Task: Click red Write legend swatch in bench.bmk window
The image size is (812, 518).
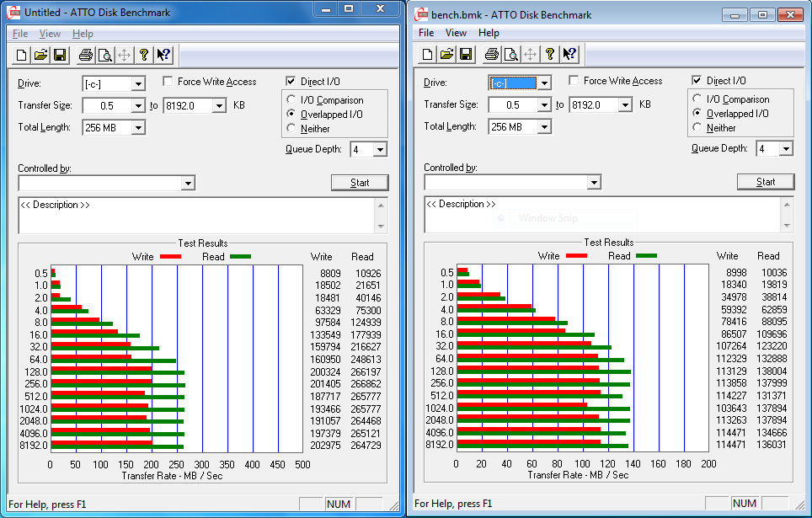Action: (x=576, y=255)
